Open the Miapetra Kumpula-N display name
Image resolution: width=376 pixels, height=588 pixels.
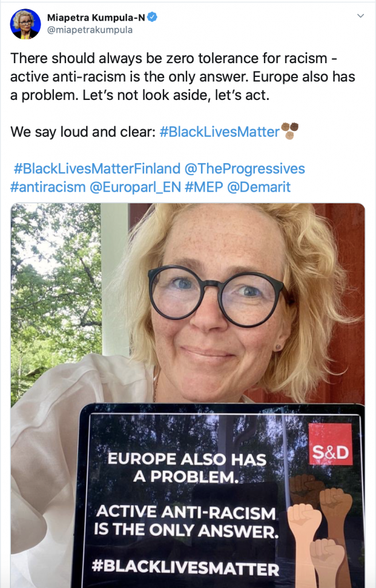coord(96,17)
